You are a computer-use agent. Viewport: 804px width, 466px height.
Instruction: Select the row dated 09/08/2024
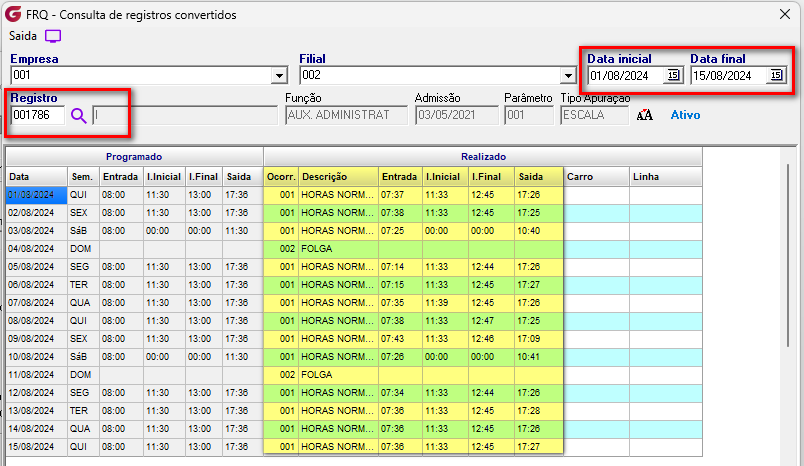coord(354,339)
